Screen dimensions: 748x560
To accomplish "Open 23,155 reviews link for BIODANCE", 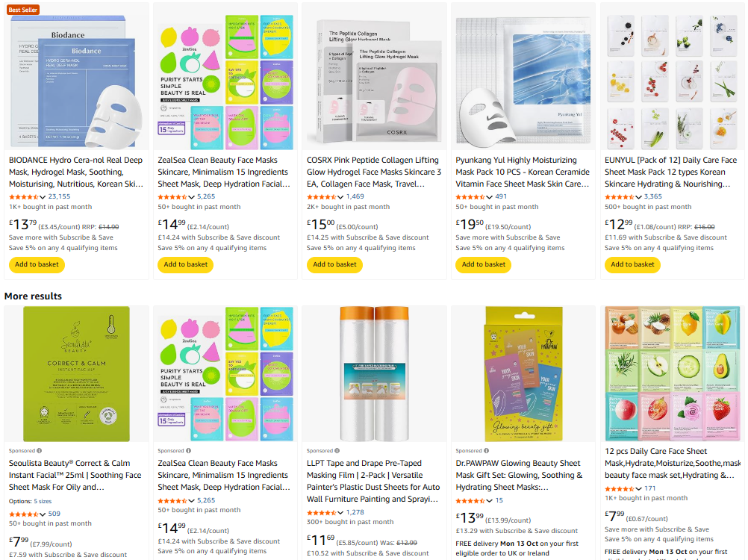I will pyautogui.click(x=59, y=196).
